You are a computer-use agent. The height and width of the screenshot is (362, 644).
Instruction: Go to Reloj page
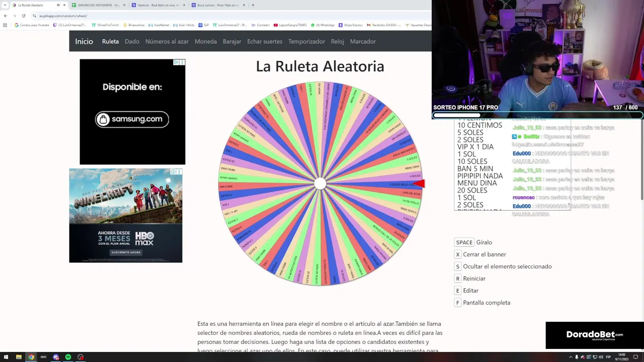point(338,41)
